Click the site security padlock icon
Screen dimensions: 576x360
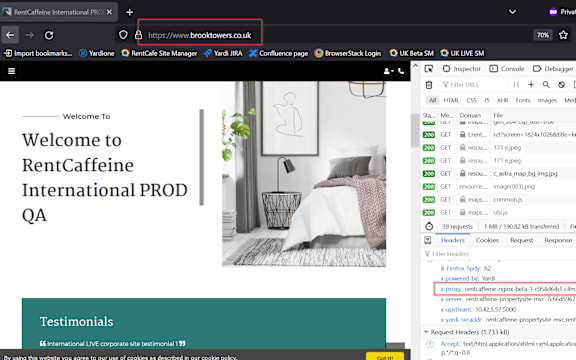[138, 35]
